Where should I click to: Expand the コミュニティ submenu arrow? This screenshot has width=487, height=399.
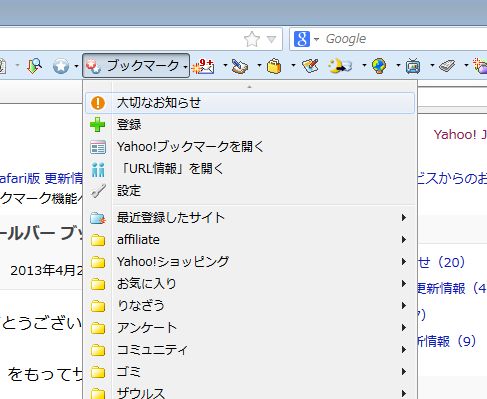pyautogui.click(x=404, y=350)
